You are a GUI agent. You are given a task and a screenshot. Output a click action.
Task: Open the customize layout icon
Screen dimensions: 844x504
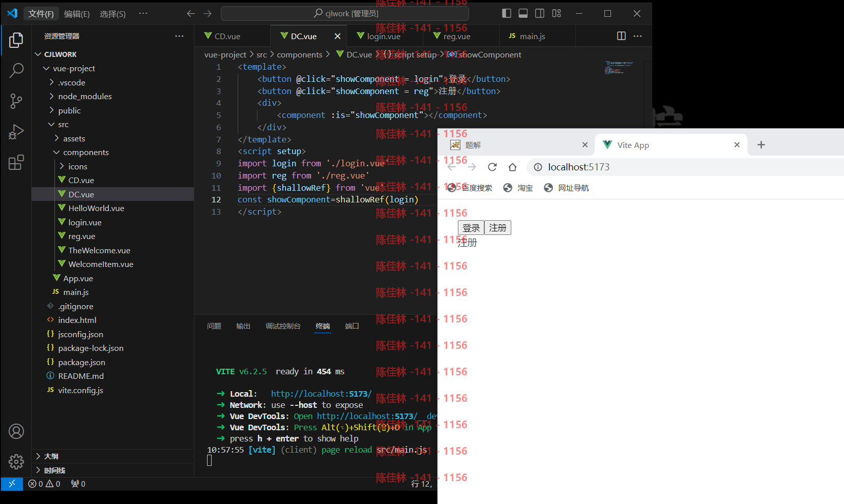pyautogui.click(x=557, y=13)
